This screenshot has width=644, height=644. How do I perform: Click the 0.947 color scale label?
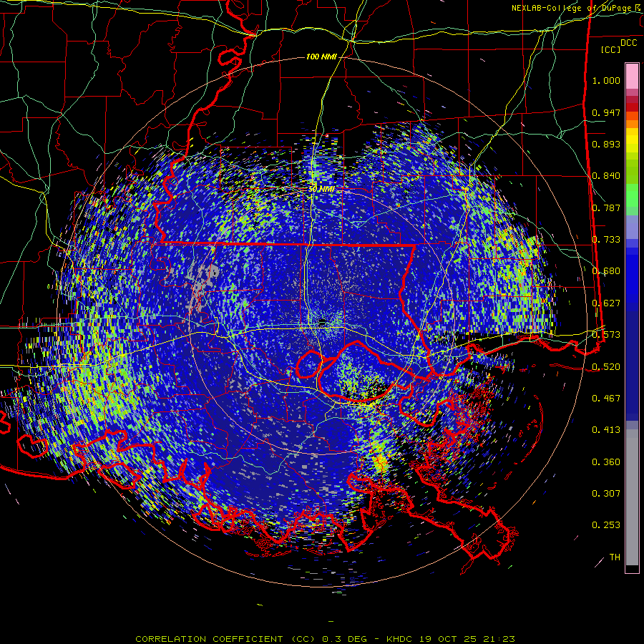click(x=606, y=112)
